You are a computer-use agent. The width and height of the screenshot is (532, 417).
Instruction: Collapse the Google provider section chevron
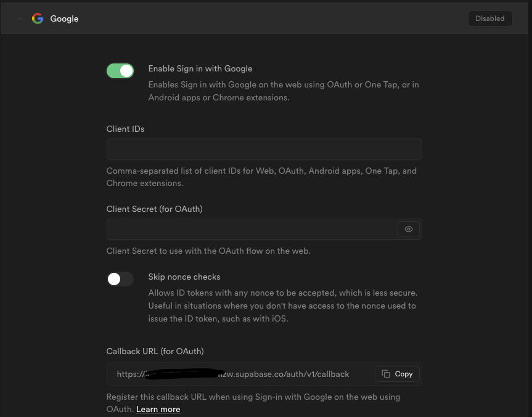point(20,18)
